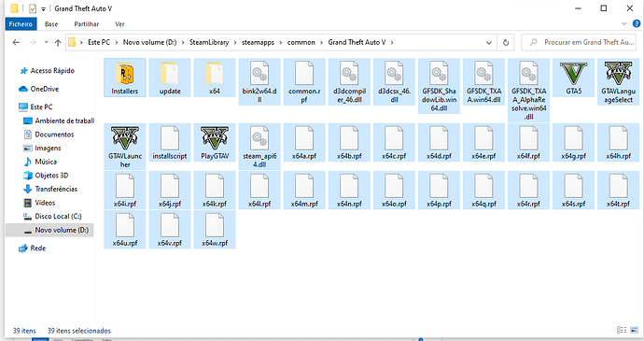Select GFSDK_TXAA.win64.dll file
The image size is (644, 341).
[x=483, y=82]
